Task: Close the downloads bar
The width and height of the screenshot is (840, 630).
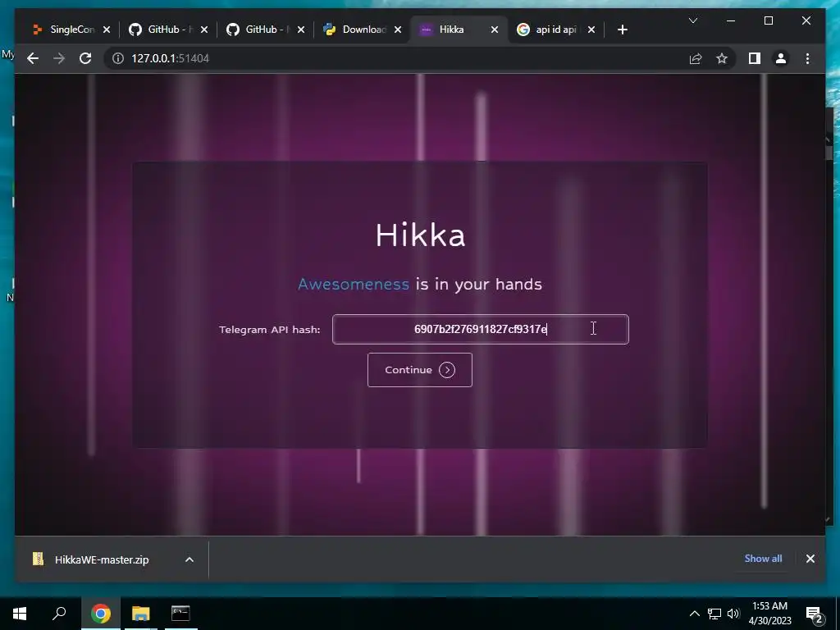Action: pyautogui.click(x=810, y=559)
